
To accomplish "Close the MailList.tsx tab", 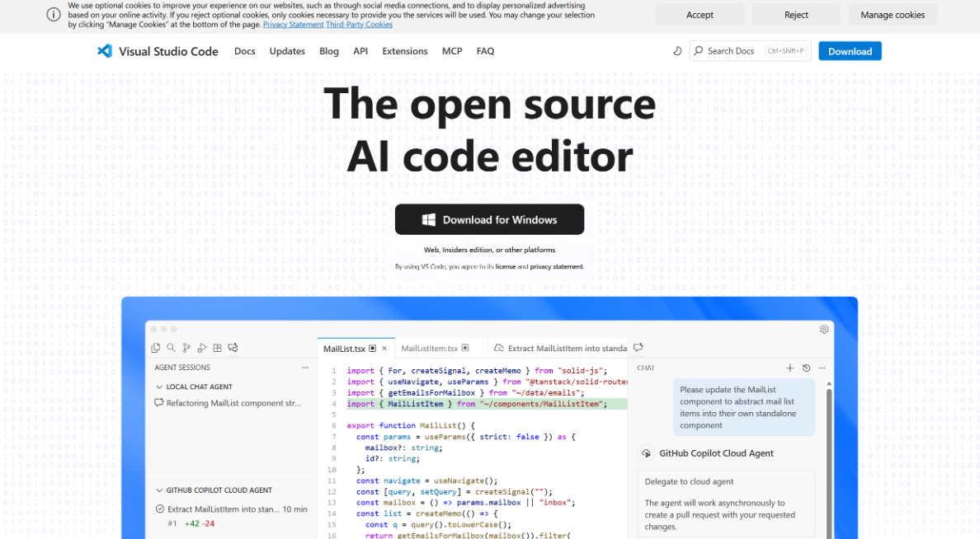I will (x=384, y=349).
